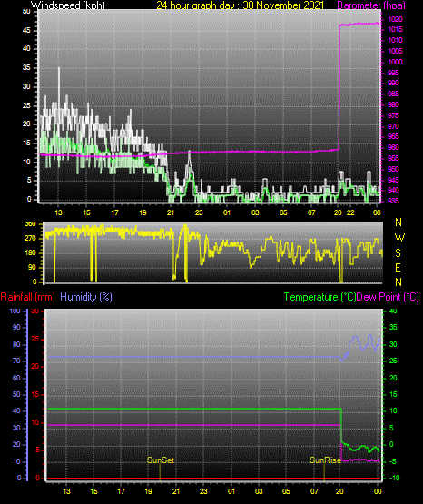Click the 50 humidity scale value
423x504 pixels.
pos(16,394)
